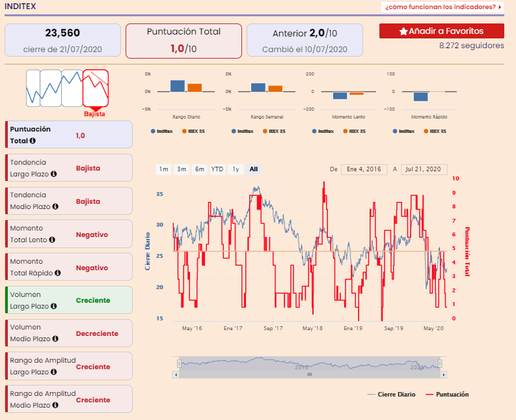
Task: Select the 1m range button
Action: click(163, 169)
